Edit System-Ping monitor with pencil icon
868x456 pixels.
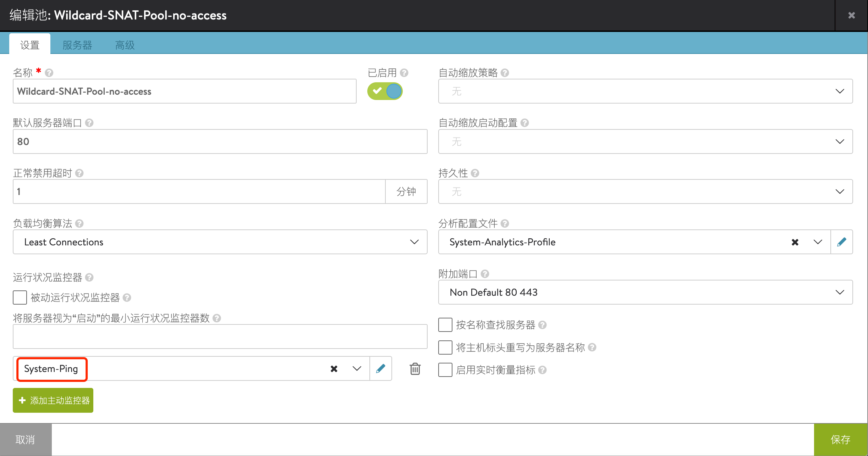(380, 369)
